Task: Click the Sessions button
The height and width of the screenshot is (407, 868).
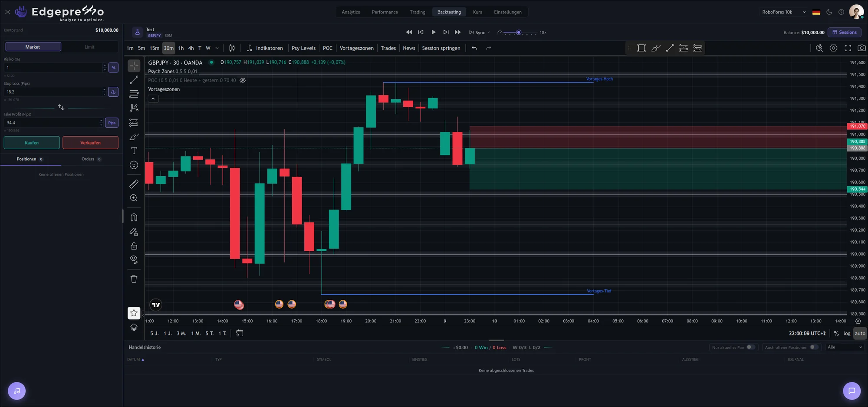Action: [844, 33]
